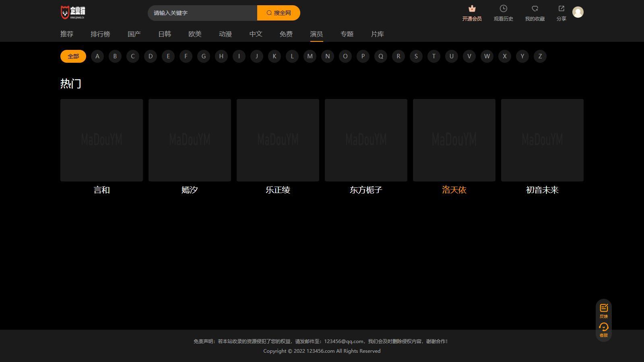Select the 全部 filter pill
This screenshot has height=362, width=644.
click(x=73, y=56)
